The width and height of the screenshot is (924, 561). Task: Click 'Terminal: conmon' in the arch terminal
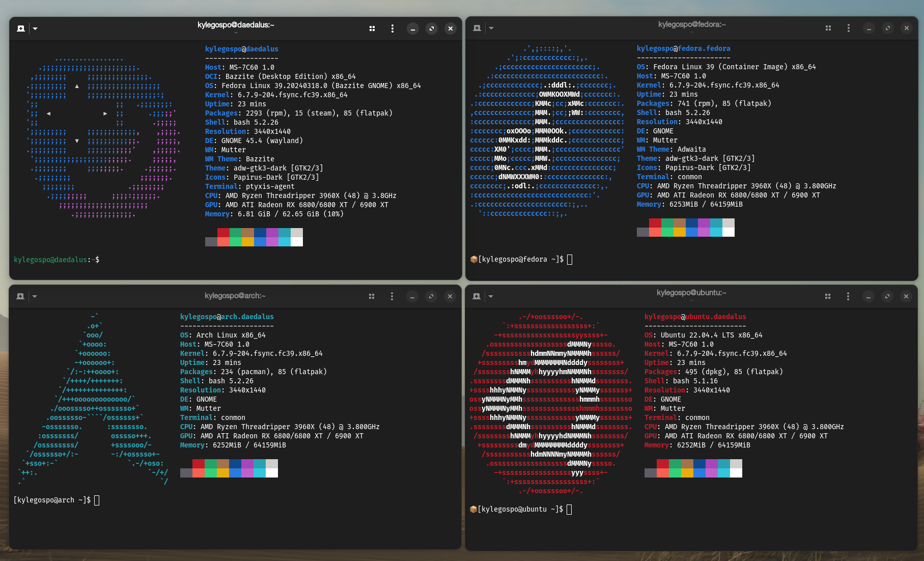pos(213,417)
